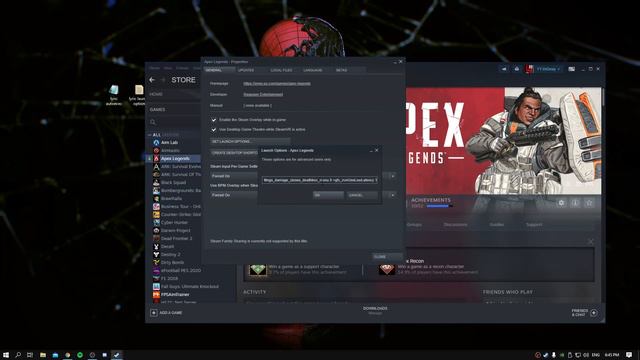Viewport: 640px width, 360px height.
Task: Open Windows Start menu
Action: click(6, 355)
